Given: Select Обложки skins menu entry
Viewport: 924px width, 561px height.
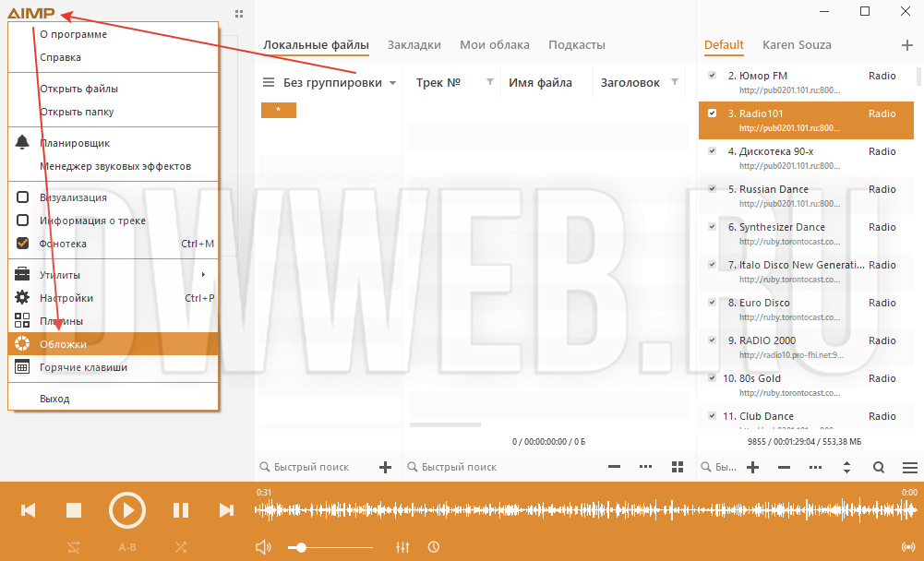Looking at the screenshot, I should pos(114,344).
